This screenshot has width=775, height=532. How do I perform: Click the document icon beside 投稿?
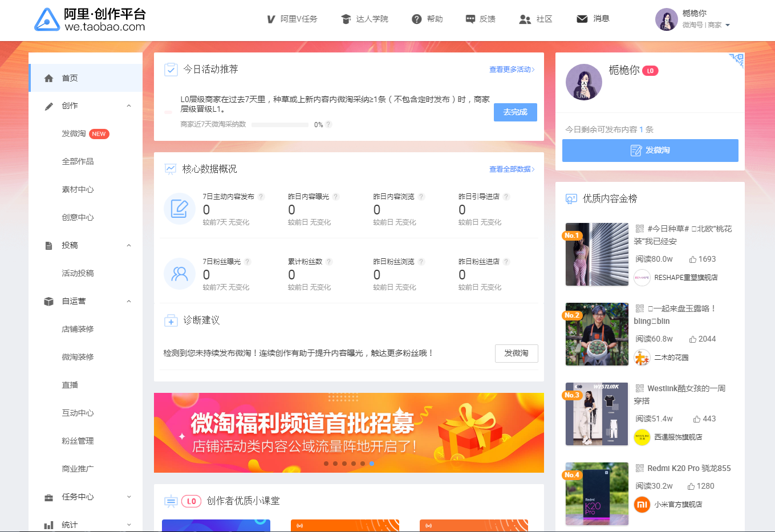49,246
